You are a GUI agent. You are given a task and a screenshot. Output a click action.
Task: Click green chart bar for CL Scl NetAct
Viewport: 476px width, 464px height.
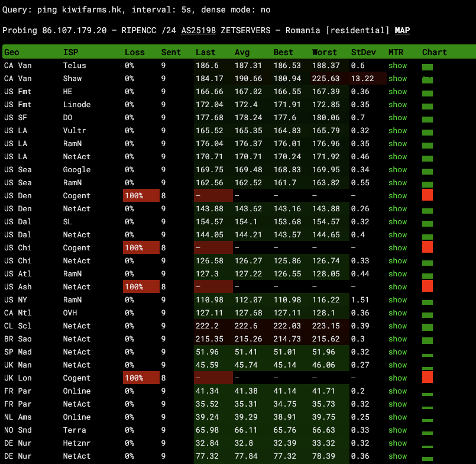pos(428,327)
